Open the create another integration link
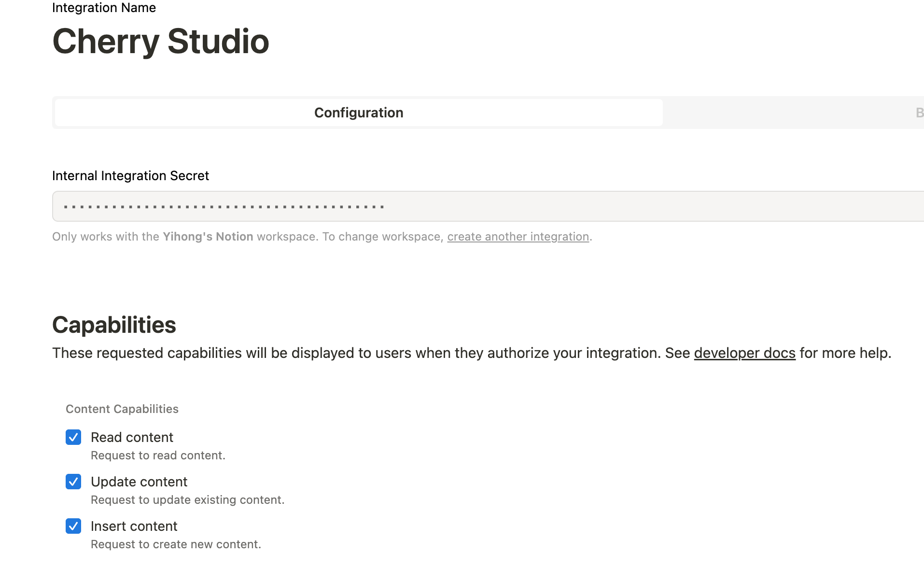The width and height of the screenshot is (924, 569). (x=518, y=237)
